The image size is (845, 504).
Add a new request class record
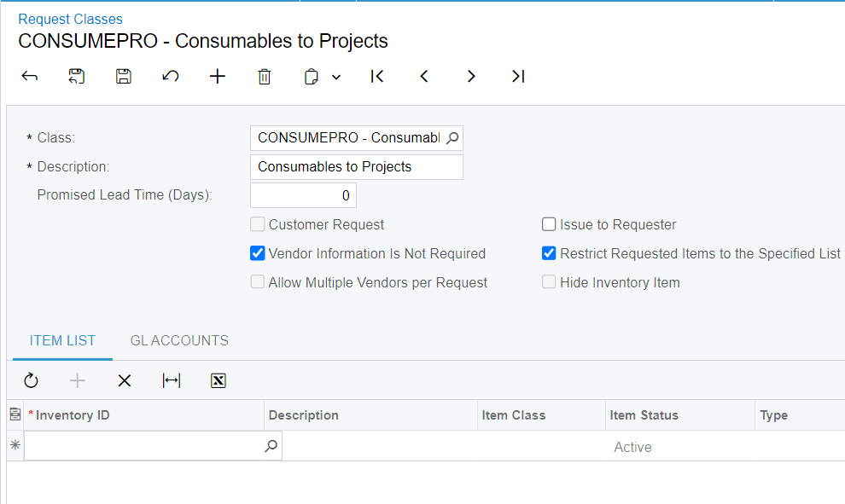click(217, 77)
